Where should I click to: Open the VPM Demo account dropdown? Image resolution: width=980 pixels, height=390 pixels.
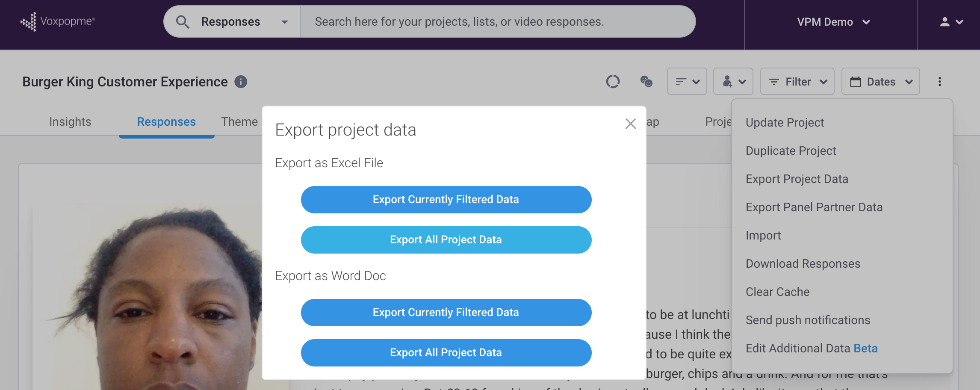[x=833, y=22]
